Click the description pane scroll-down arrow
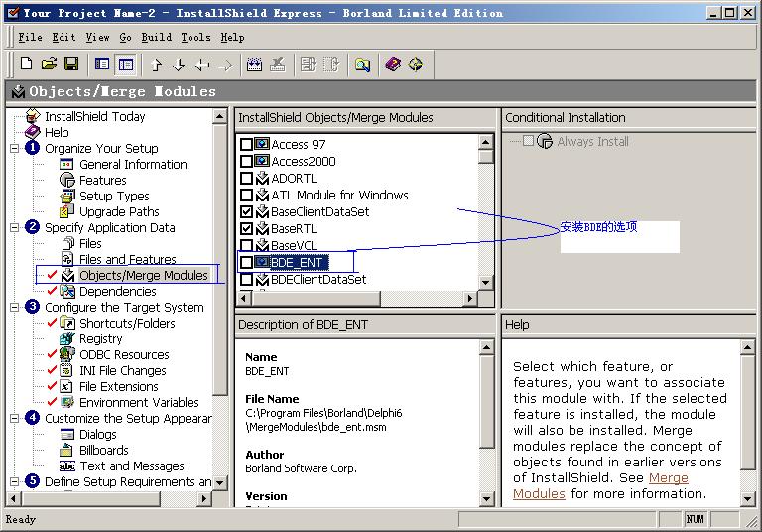 [x=487, y=498]
